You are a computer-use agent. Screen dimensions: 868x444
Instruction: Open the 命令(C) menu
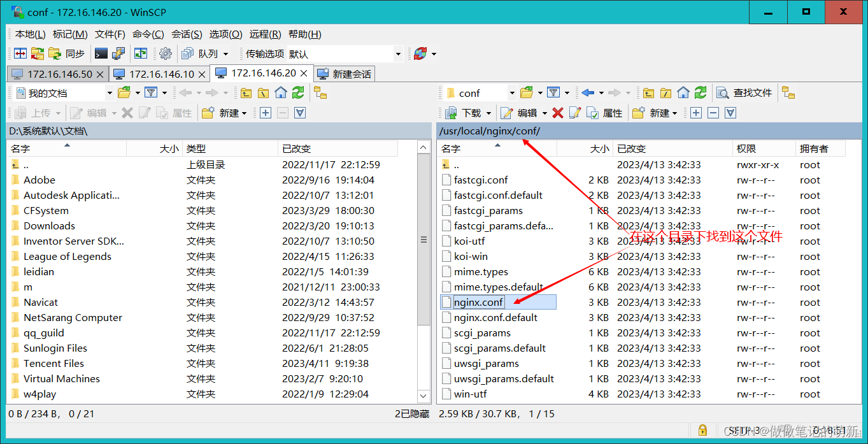point(148,34)
